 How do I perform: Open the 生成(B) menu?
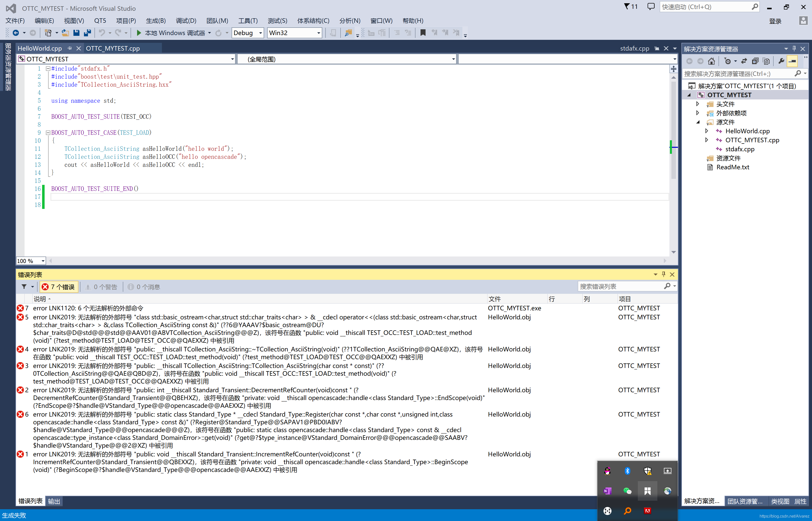(x=156, y=21)
